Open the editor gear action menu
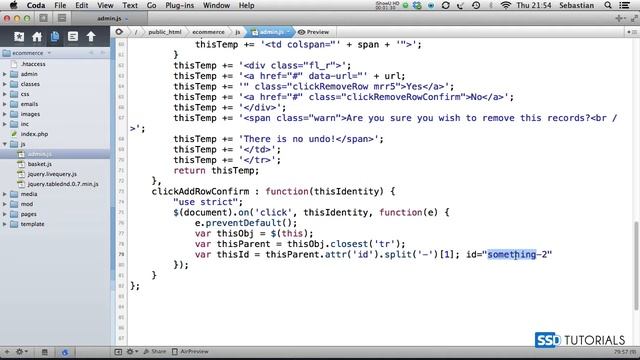Image resolution: width=640 pixels, height=360 pixels. pyautogui.click(x=131, y=351)
